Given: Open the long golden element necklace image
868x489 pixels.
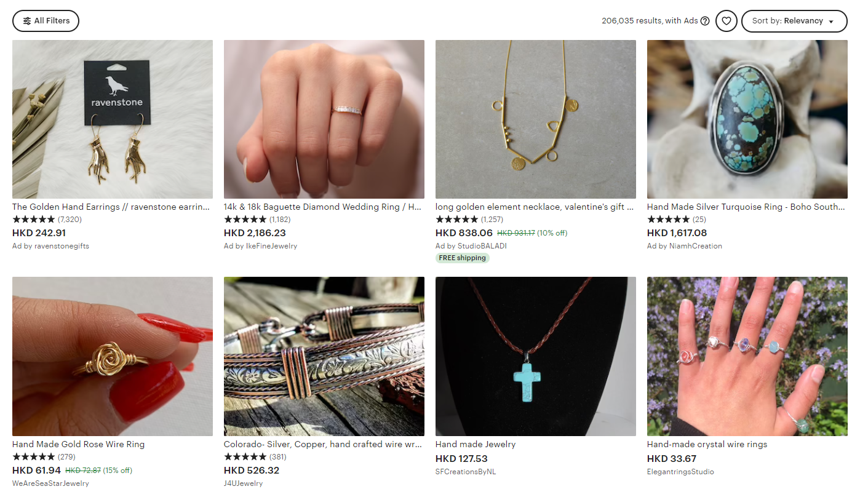Looking at the screenshot, I should (x=536, y=119).
